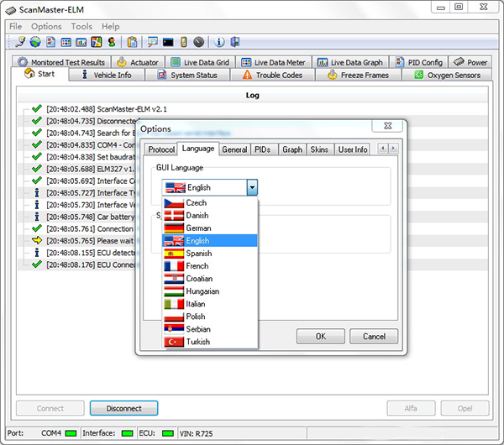Viewport: 504px width, 445px height.
Task: Click the Start tab's house icon
Action: [29, 73]
